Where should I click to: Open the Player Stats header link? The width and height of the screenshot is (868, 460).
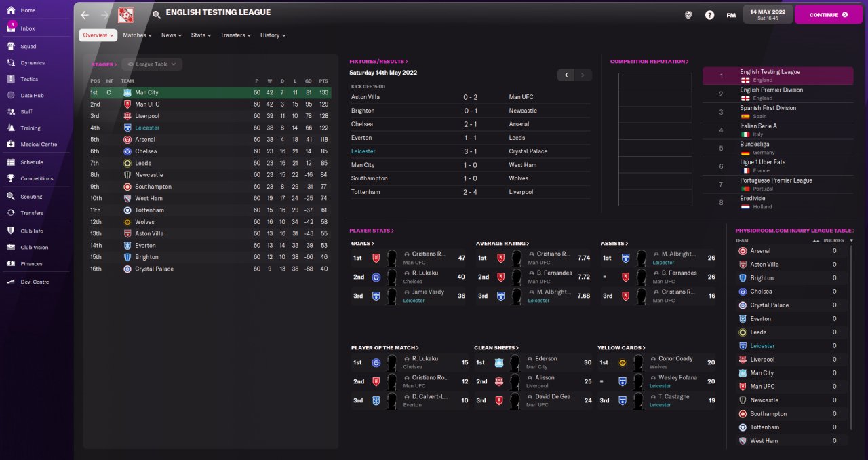(x=372, y=231)
